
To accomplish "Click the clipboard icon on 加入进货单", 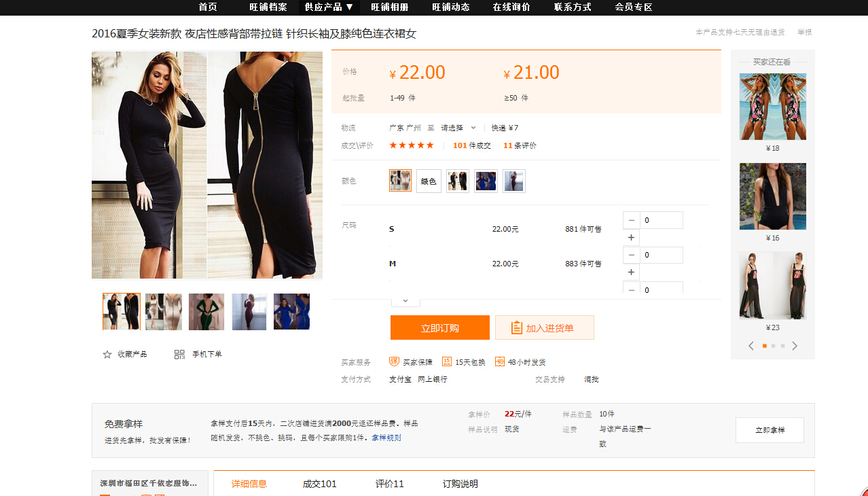I will pos(516,327).
